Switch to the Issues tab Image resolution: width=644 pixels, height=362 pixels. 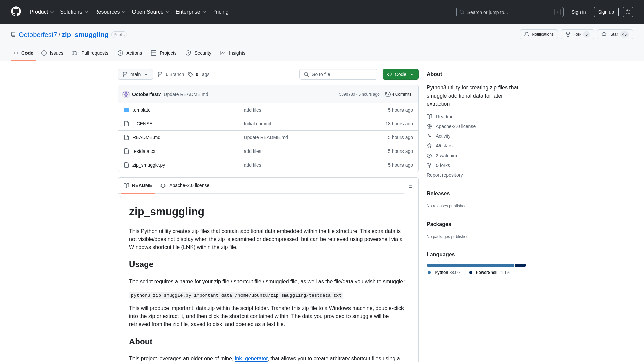pyautogui.click(x=52, y=53)
